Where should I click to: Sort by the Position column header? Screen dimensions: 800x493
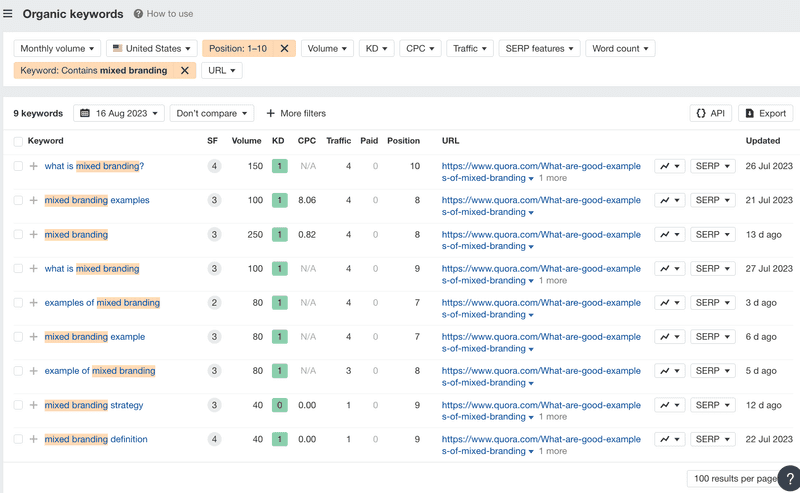403,141
